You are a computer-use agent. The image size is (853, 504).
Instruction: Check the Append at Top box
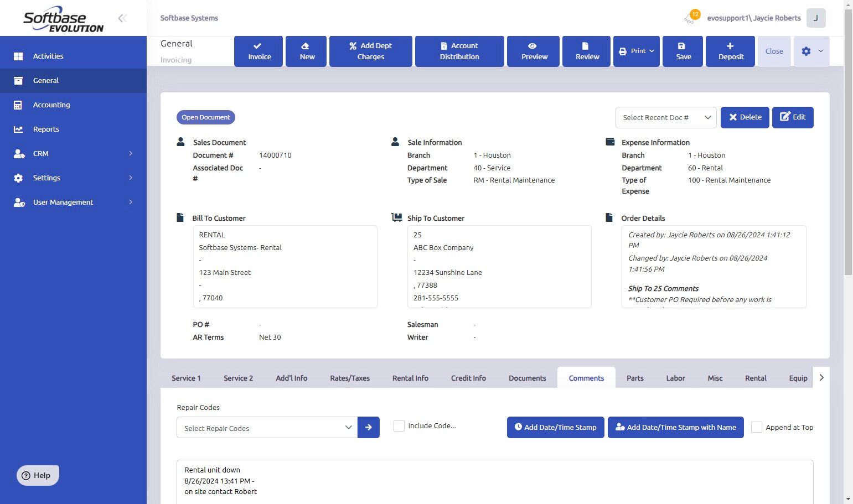click(756, 427)
